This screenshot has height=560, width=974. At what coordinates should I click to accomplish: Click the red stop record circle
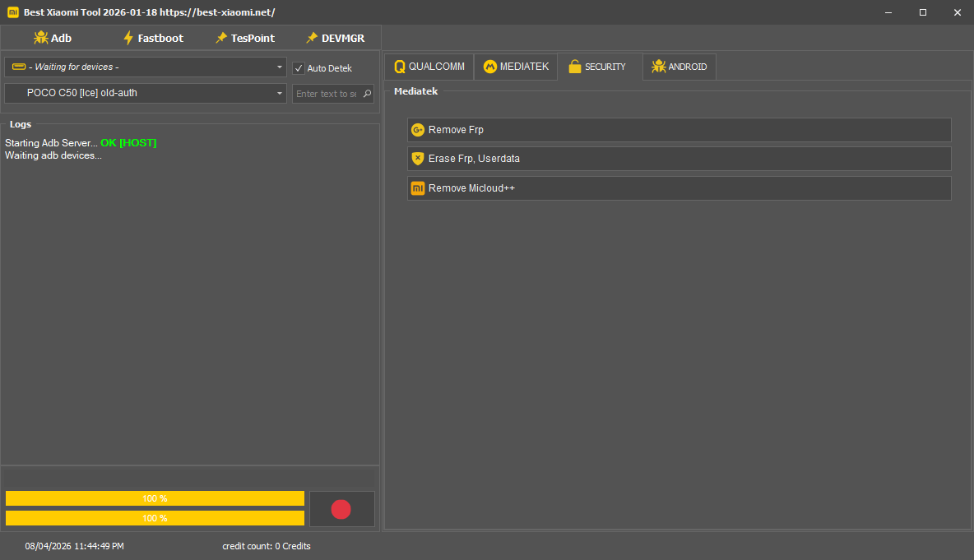[341, 509]
